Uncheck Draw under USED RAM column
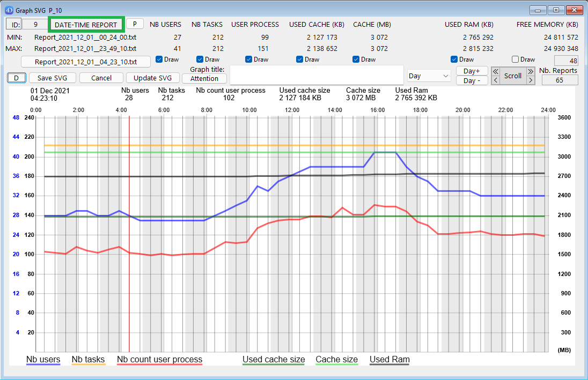The image size is (588, 380). [454, 59]
